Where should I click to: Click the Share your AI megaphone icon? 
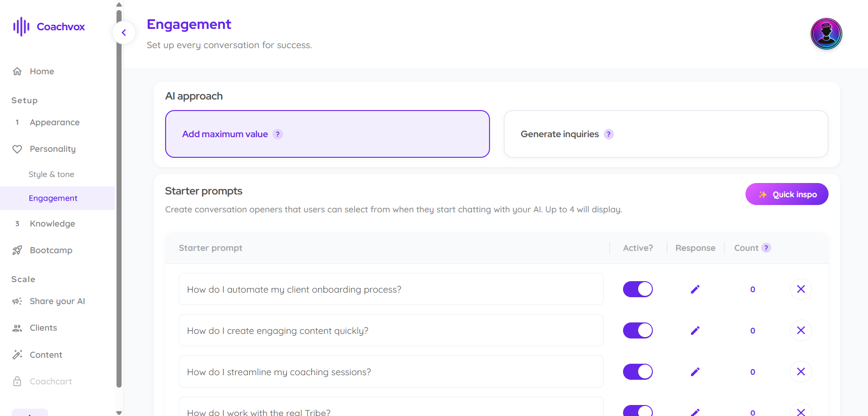(x=17, y=301)
